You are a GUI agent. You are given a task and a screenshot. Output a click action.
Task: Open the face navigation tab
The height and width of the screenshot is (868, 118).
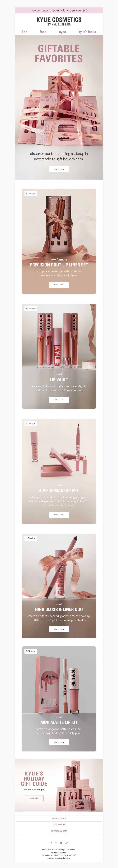[x=43, y=32]
